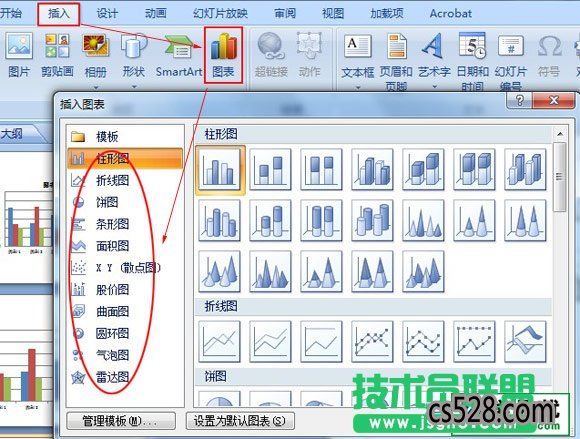Click the 符号 symbol icon
580x439 pixels.
tap(549, 55)
